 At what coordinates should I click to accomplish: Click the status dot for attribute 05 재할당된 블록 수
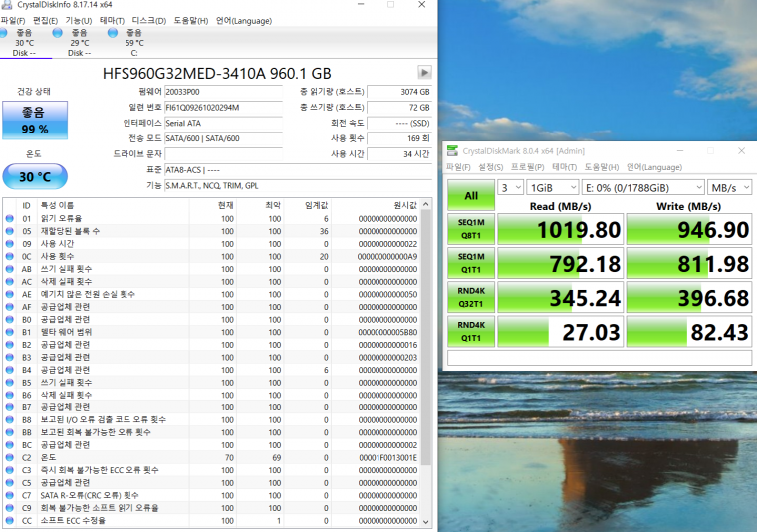10,231
